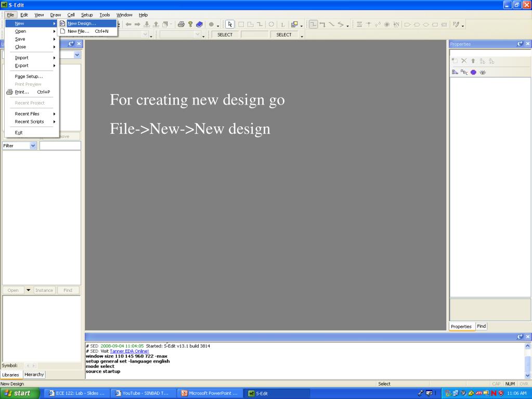
Task: Select the orthogonal wire tool
Action: [314, 24]
